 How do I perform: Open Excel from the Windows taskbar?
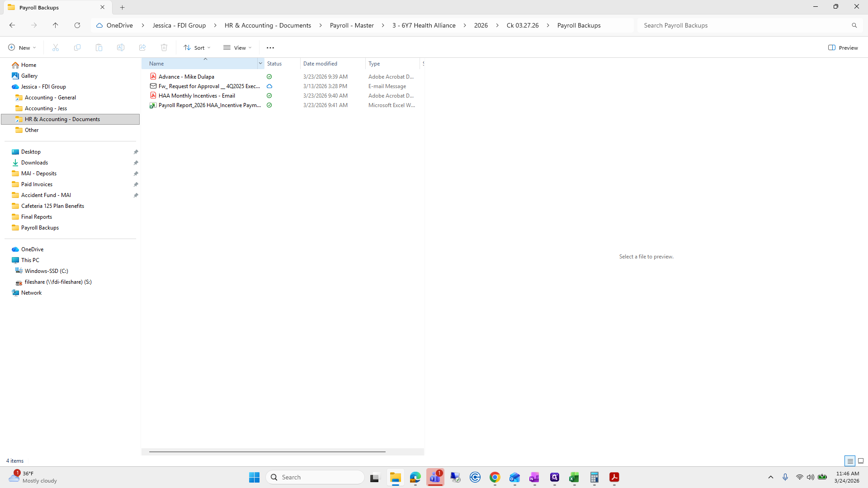point(574,477)
